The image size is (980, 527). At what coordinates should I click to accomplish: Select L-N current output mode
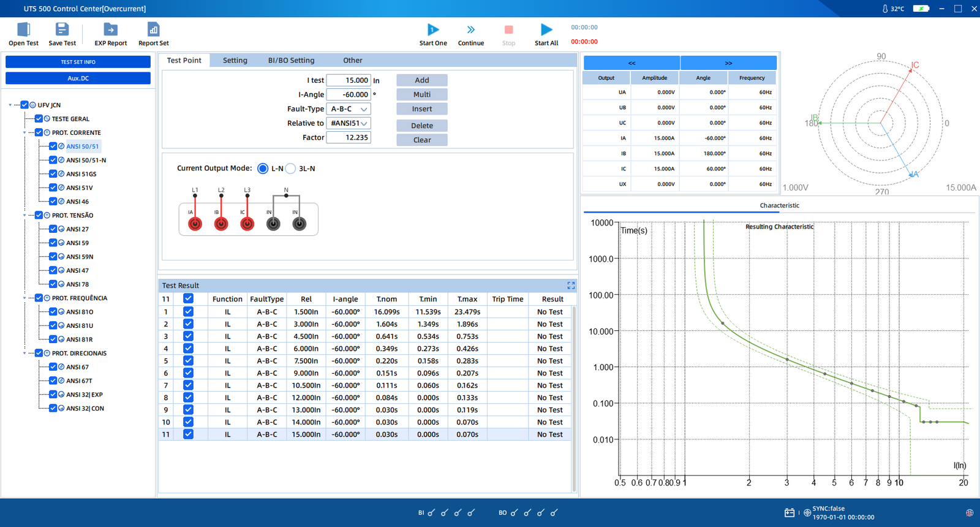tap(263, 169)
